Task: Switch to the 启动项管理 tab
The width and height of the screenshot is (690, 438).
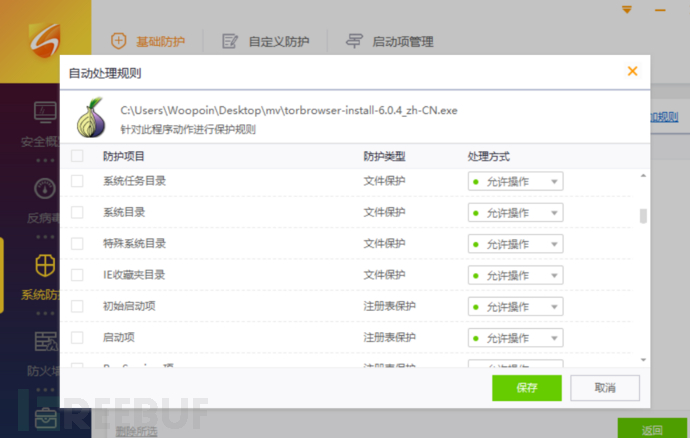Action: point(389,41)
